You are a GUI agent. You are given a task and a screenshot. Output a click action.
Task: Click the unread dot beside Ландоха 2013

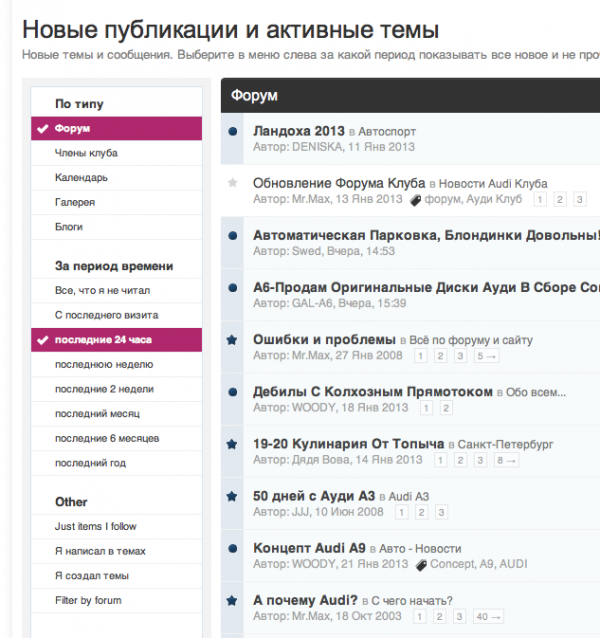tap(233, 131)
